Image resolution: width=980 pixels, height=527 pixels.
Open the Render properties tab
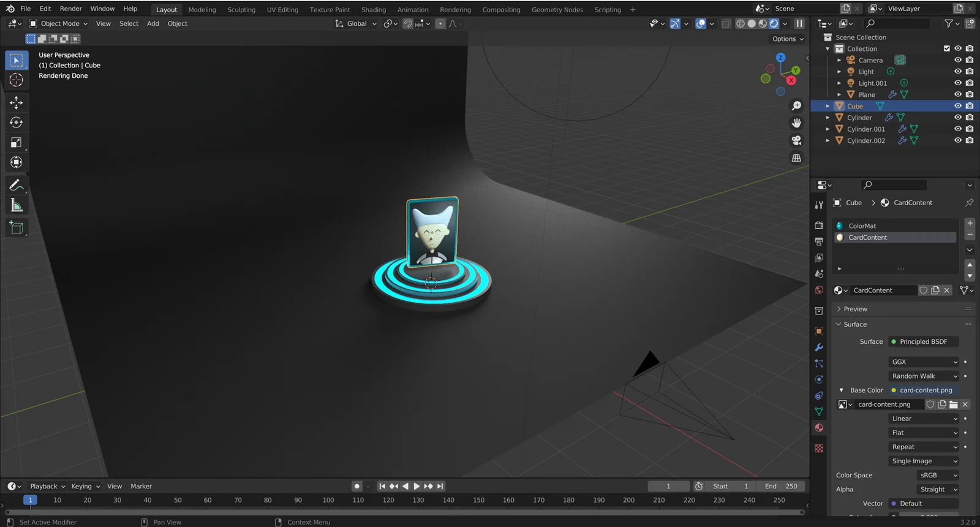click(x=819, y=226)
